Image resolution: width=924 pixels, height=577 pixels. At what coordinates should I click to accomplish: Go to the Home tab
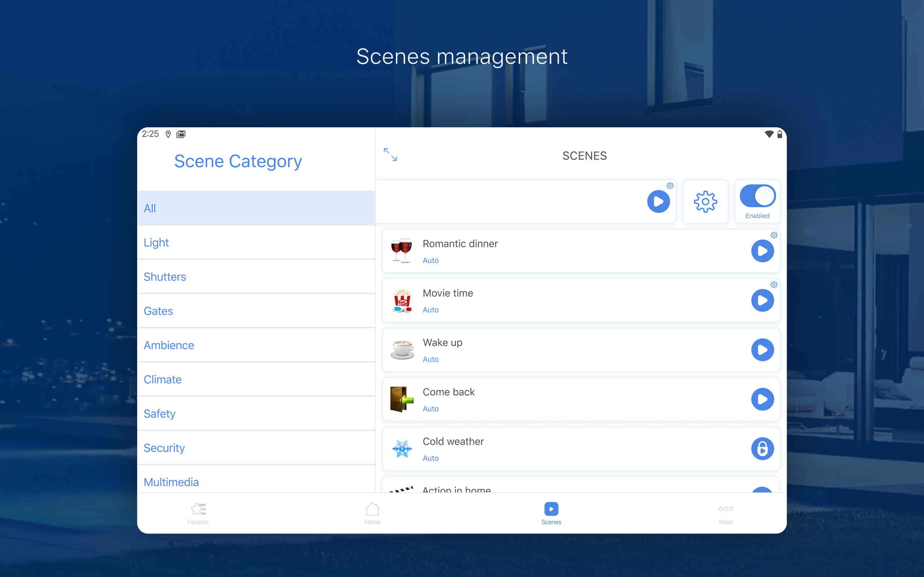click(x=372, y=513)
